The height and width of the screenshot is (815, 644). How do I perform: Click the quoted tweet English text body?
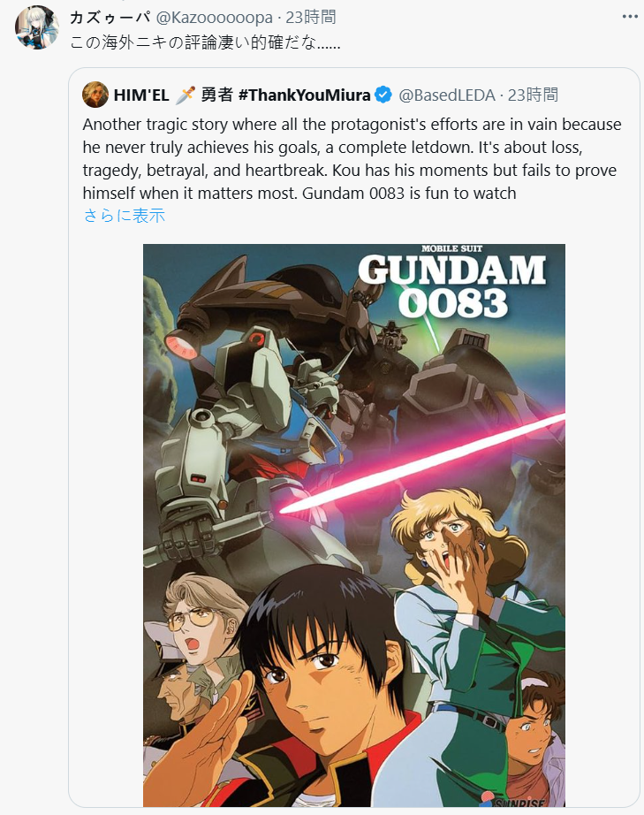tap(352, 158)
